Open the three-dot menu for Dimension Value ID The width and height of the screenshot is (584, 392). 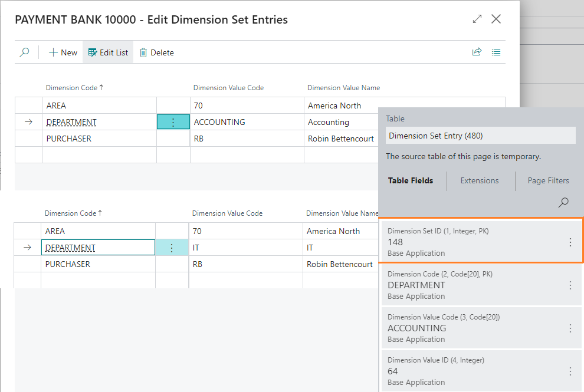point(570,371)
